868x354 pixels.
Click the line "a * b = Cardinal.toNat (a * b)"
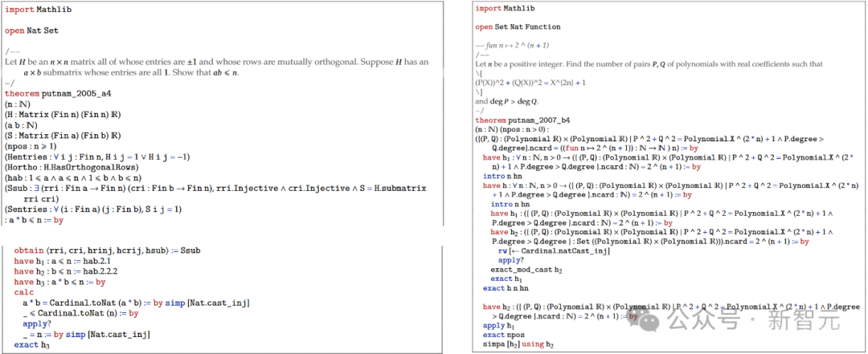point(136,303)
